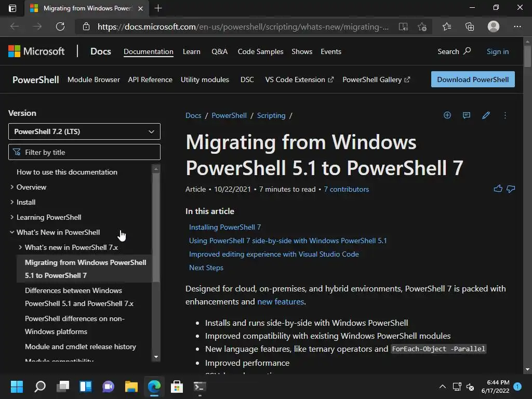Open taskbar Search icon
Screen dimensions: 532x399
pos(40,387)
